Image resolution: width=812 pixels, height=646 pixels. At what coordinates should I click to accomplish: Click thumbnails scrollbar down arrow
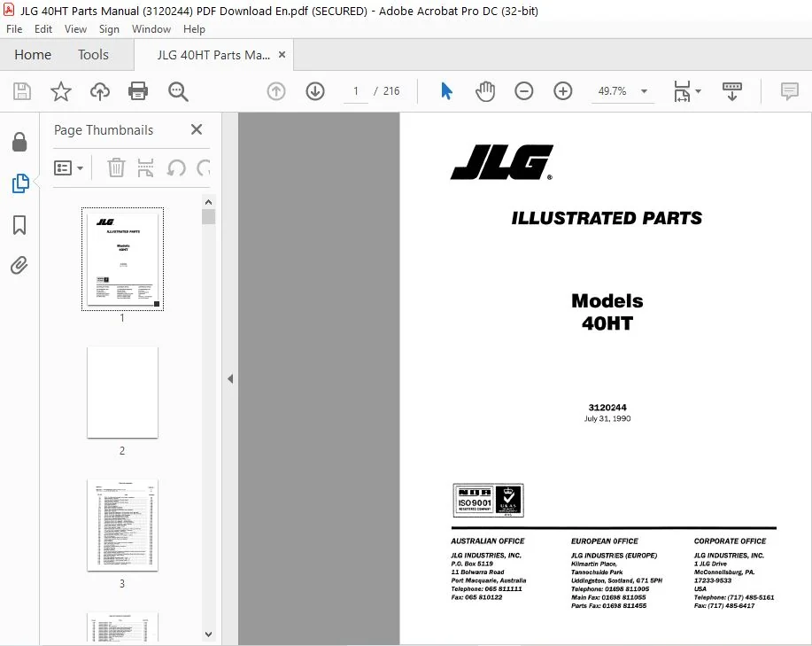pos(208,634)
